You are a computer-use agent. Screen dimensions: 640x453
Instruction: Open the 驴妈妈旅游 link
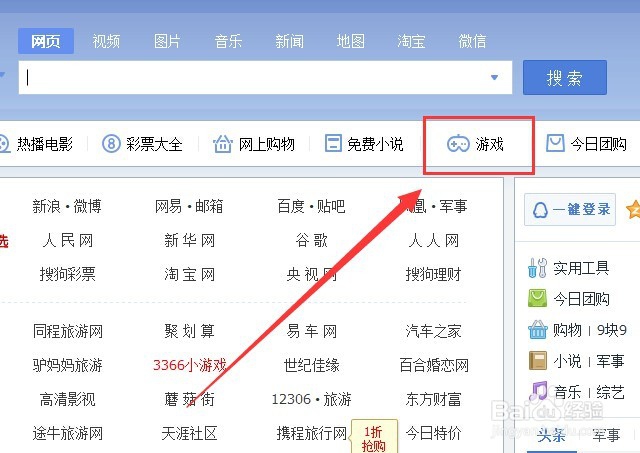[68, 365]
